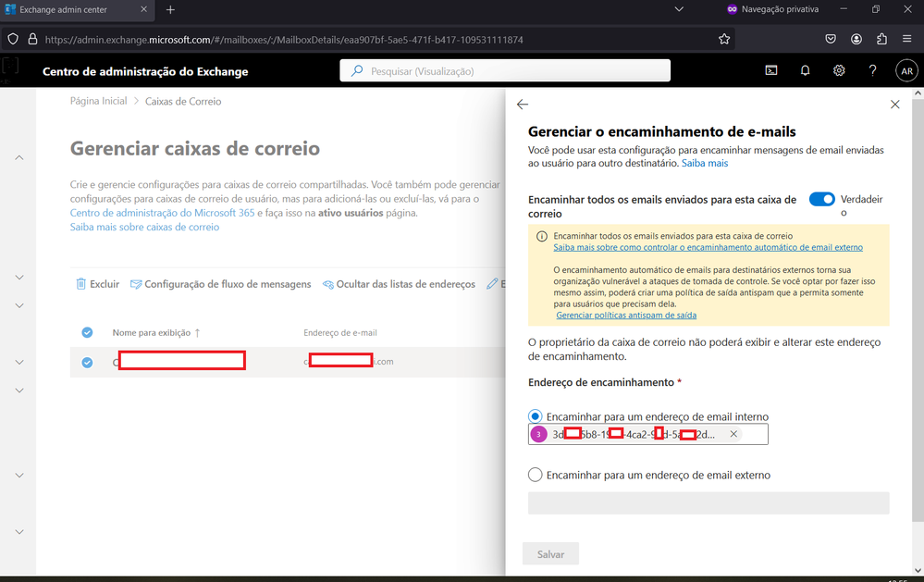Click the Pesquisar search box
This screenshot has height=582, width=924.
505,70
